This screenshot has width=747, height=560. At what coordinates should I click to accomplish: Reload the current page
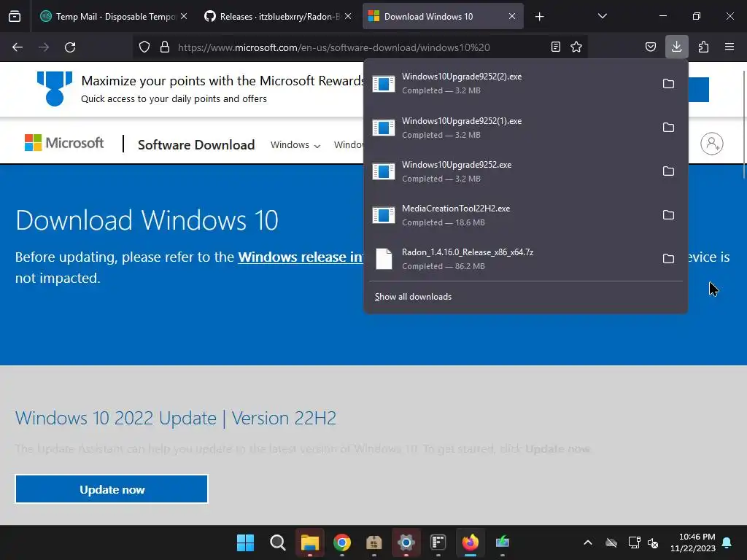(70, 47)
